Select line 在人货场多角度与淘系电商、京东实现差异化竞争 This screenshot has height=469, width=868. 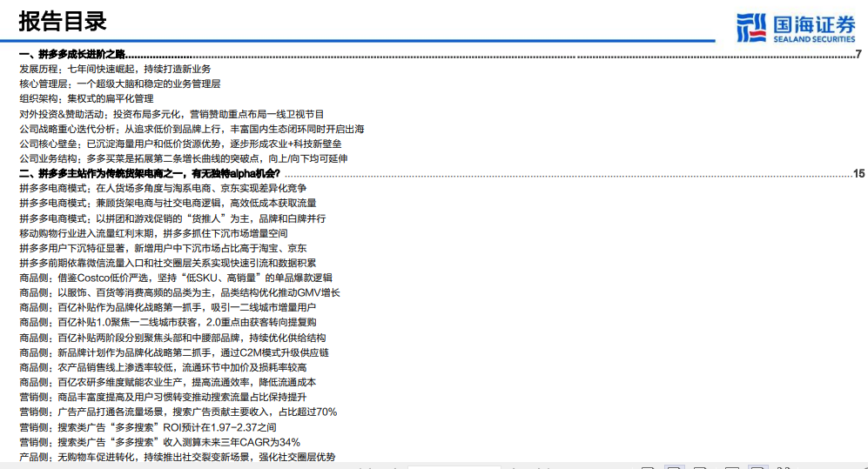tap(163, 189)
